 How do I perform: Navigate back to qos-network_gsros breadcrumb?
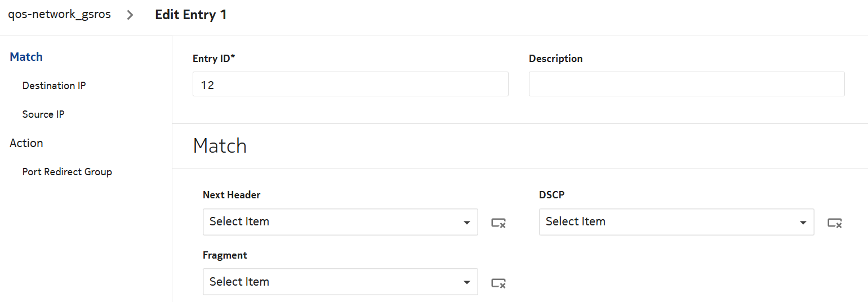click(x=59, y=15)
